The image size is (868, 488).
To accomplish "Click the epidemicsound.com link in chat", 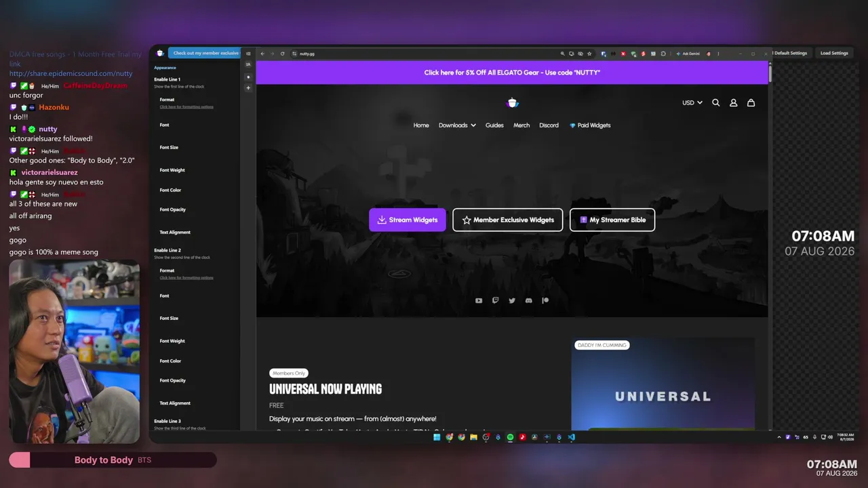I will point(71,73).
